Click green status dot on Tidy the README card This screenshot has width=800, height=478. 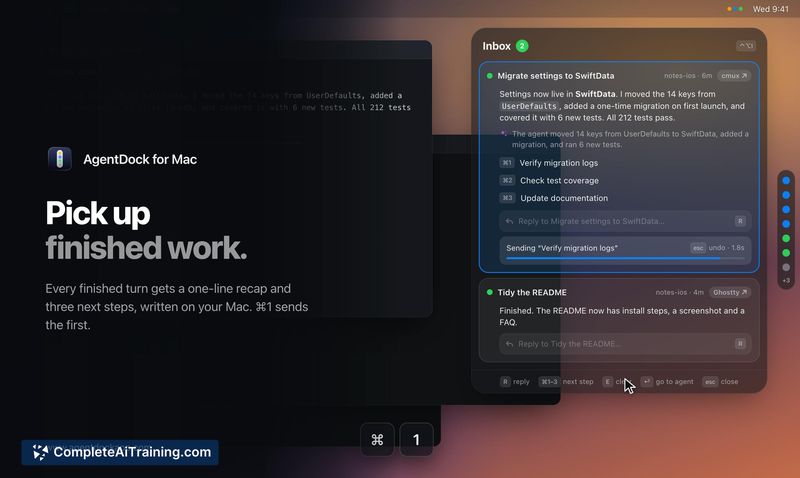pos(490,292)
